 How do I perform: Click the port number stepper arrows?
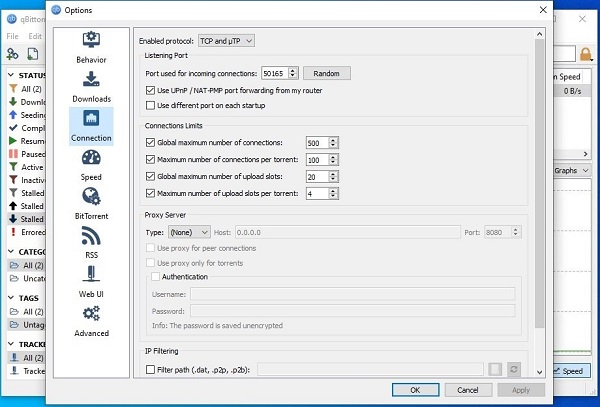point(293,73)
